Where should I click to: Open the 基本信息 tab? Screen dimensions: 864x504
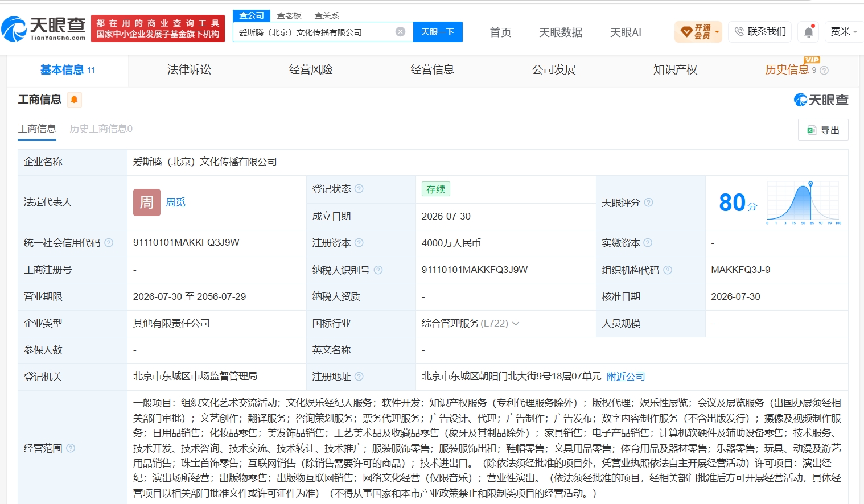pos(67,70)
